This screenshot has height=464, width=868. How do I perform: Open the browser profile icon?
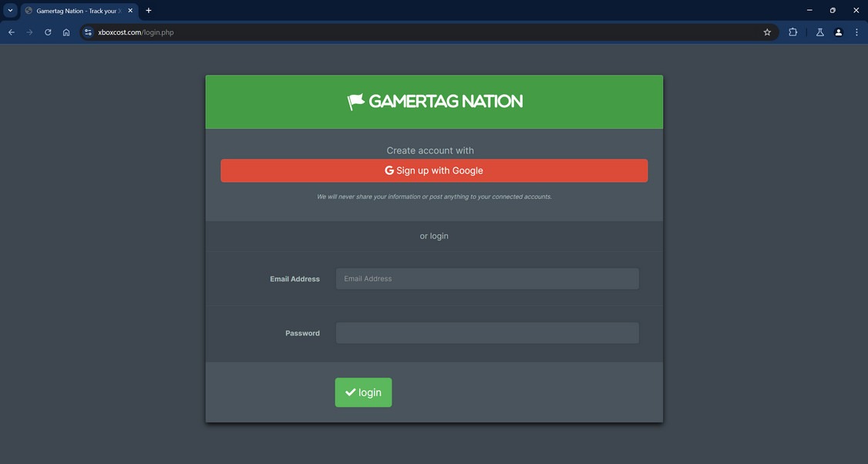click(x=838, y=32)
